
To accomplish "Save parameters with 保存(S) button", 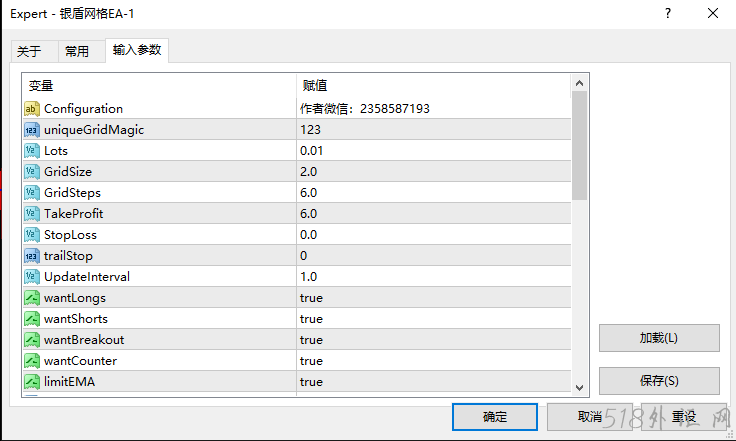I will coord(659,380).
